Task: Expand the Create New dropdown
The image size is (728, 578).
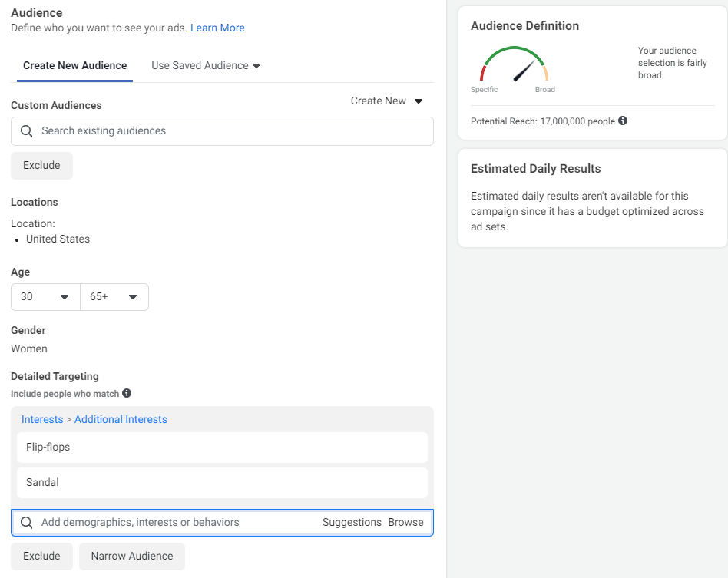Action: [x=386, y=101]
